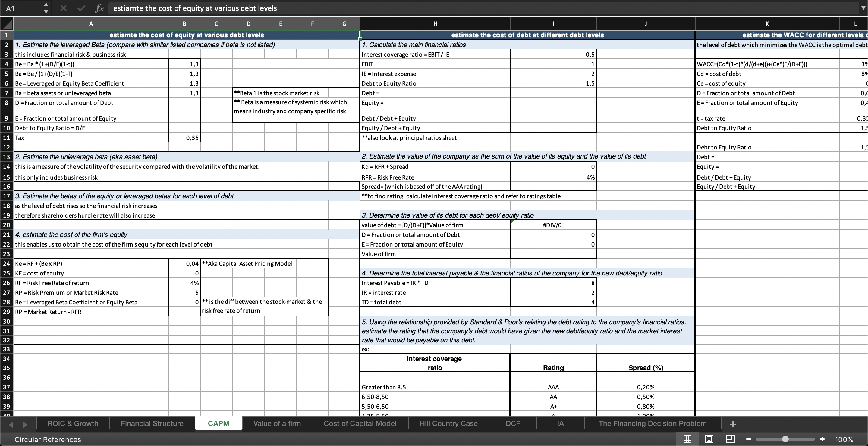Click the 'Ke = RF + (Be x RP)' cell
The width and height of the screenshot is (868, 446).
click(91, 263)
